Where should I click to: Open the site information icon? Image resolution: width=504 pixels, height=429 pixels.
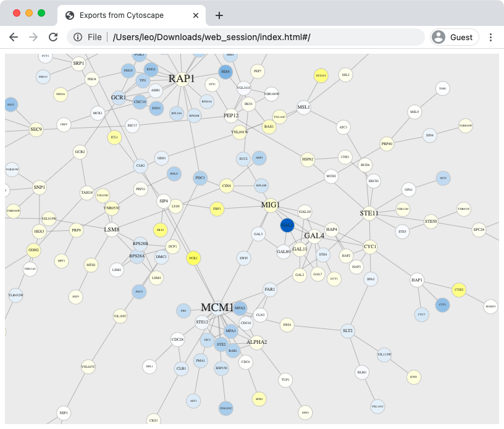[x=78, y=37]
